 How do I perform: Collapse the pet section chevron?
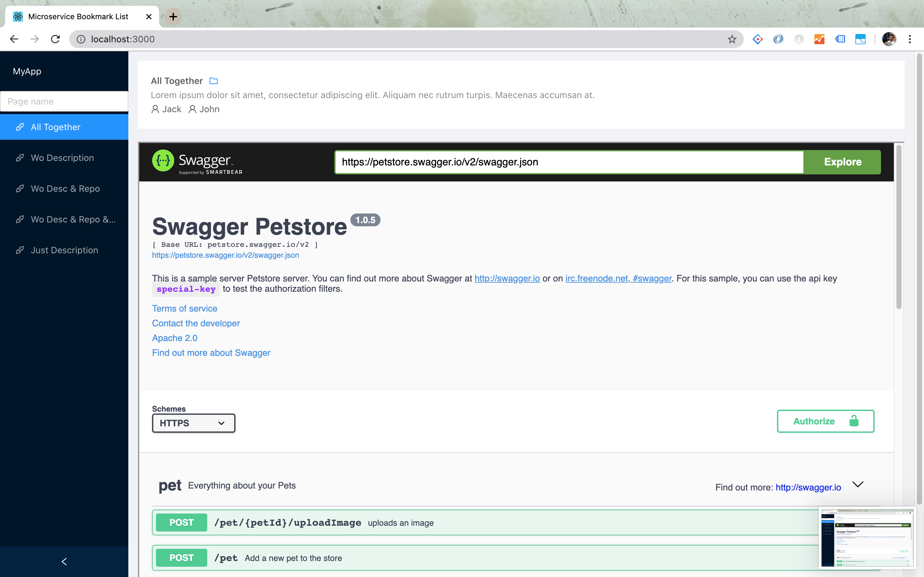pyautogui.click(x=858, y=485)
